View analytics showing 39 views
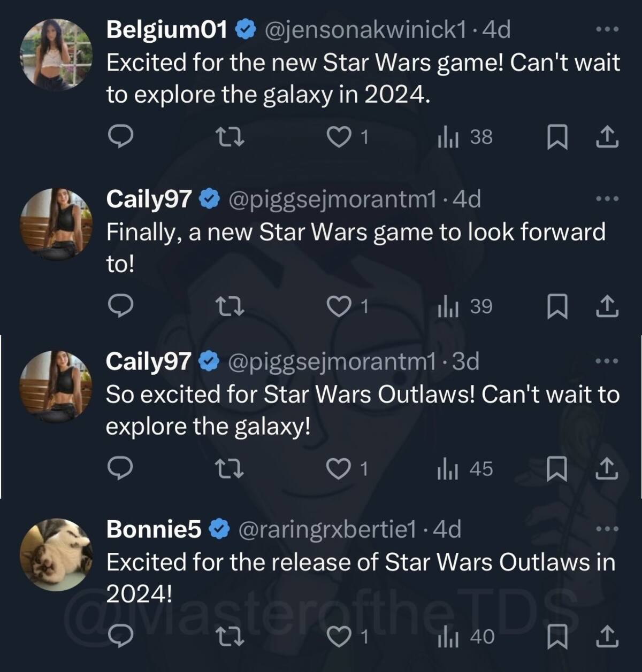This screenshot has width=642, height=672. (464, 307)
